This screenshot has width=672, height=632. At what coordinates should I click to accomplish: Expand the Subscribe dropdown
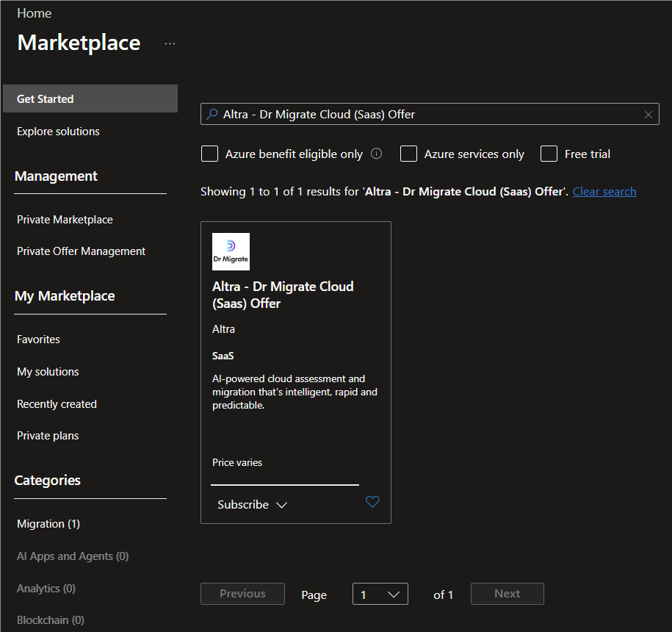pos(252,505)
